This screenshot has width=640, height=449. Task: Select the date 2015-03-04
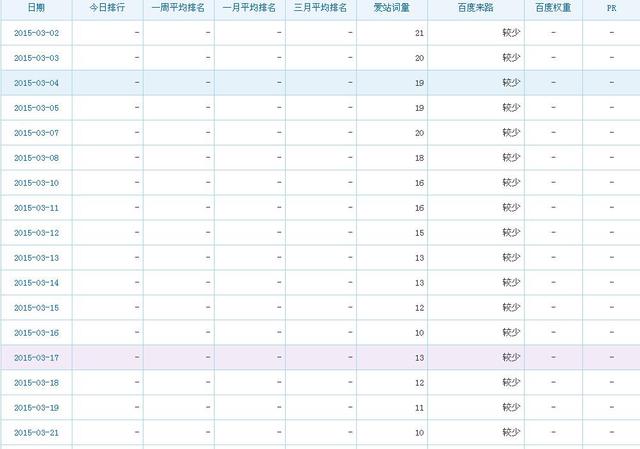pos(36,83)
